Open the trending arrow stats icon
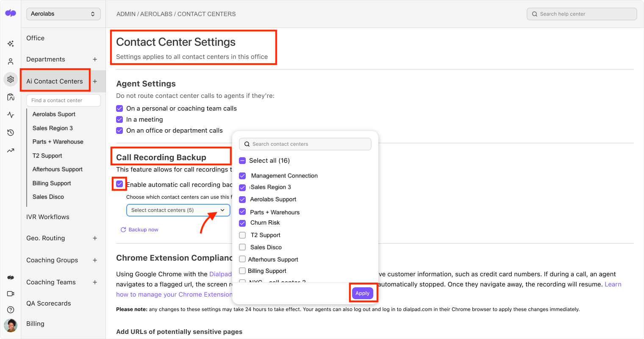The height and width of the screenshot is (339, 644). coord(11,150)
